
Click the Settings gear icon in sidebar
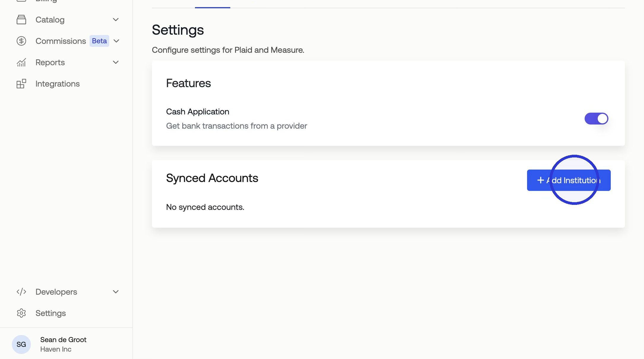pos(21,313)
